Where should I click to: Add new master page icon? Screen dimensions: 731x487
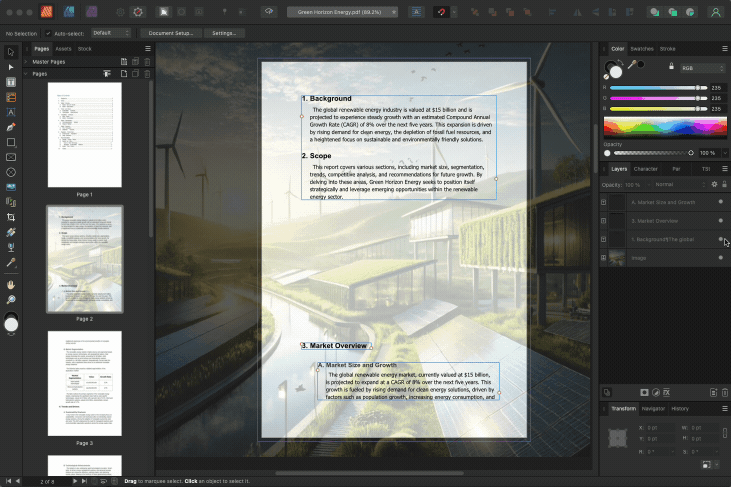click(124, 62)
